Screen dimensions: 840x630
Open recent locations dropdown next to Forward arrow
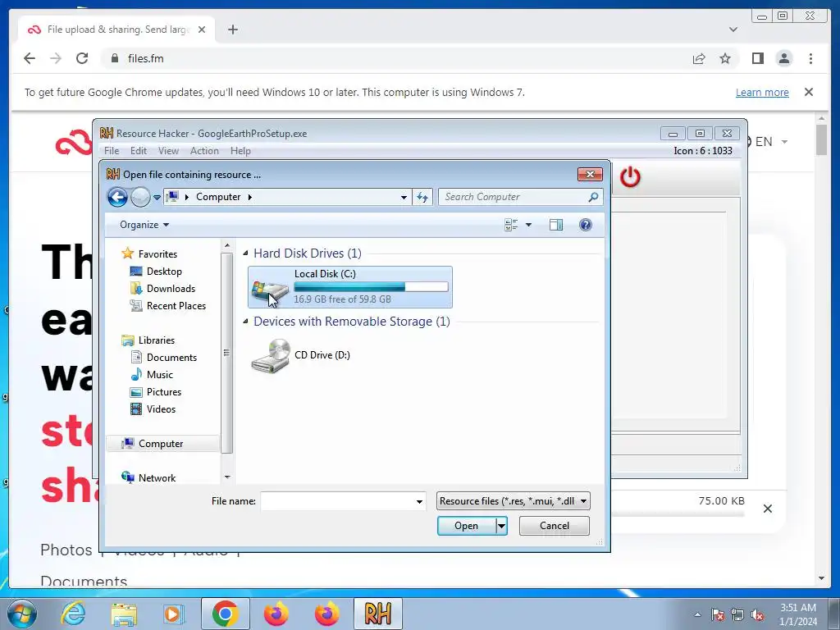[x=157, y=197]
